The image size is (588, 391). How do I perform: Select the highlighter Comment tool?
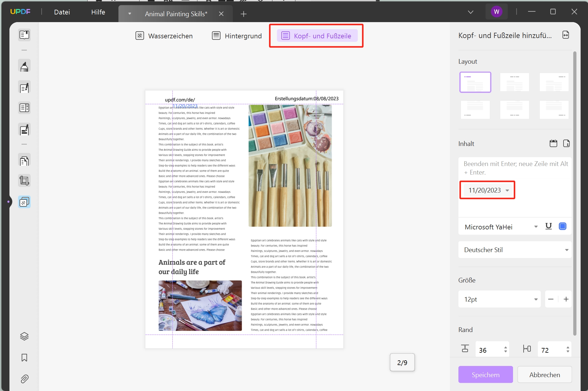24,66
